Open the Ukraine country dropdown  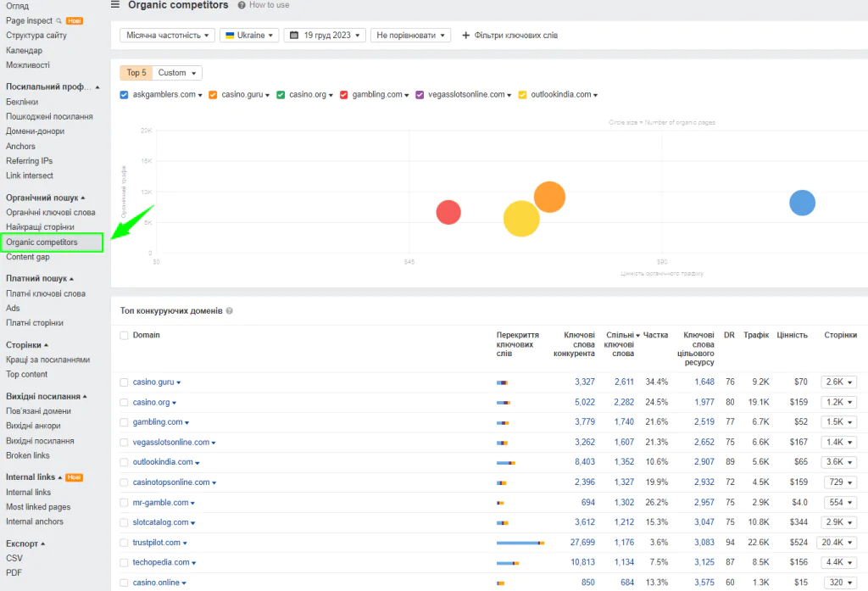point(249,36)
